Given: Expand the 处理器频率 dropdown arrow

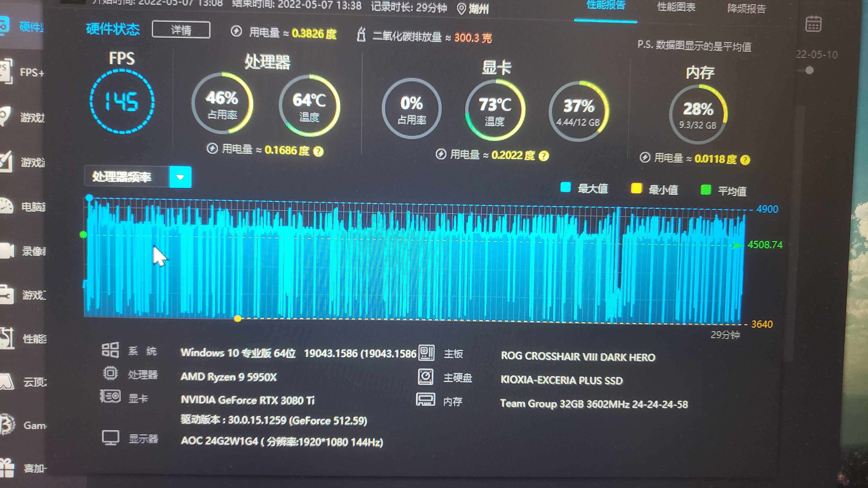Looking at the screenshot, I should pyautogui.click(x=180, y=177).
